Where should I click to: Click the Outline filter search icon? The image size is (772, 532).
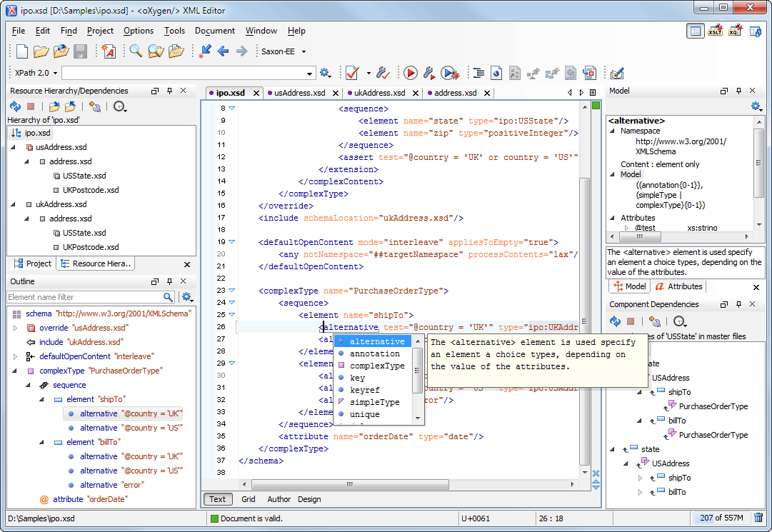point(168,297)
